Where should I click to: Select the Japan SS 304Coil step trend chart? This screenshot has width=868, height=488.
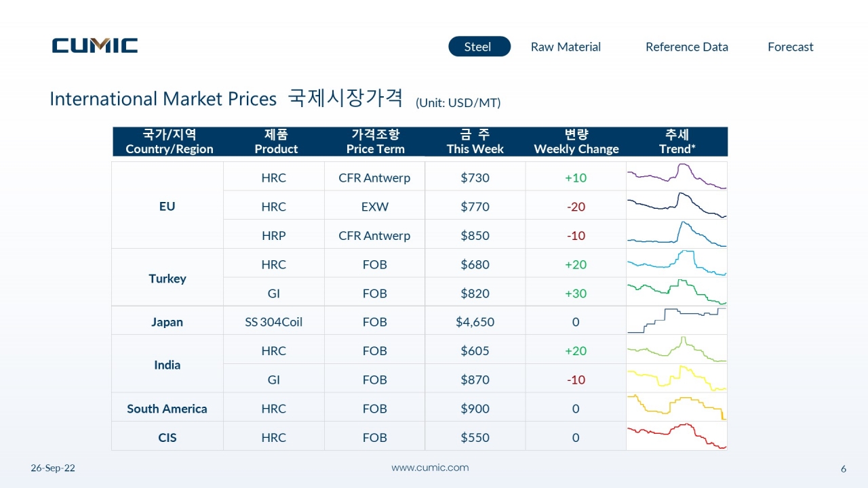click(677, 321)
